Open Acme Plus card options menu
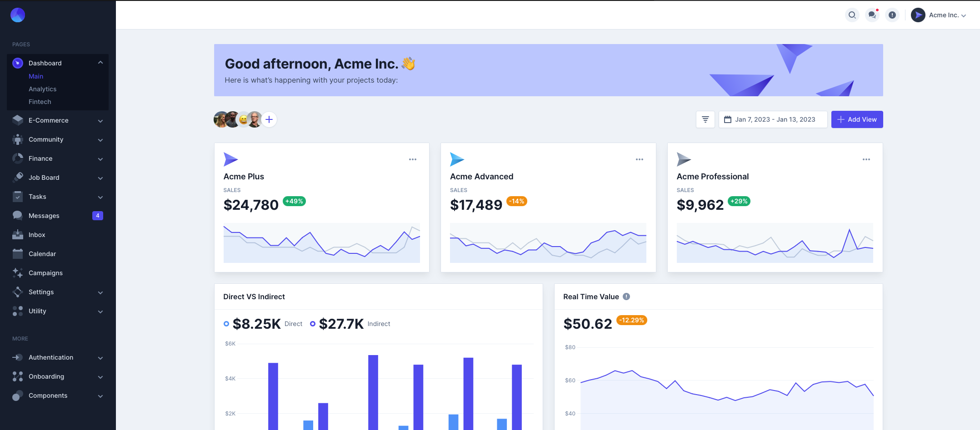Viewport: 980px width, 430px height. tap(412, 159)
